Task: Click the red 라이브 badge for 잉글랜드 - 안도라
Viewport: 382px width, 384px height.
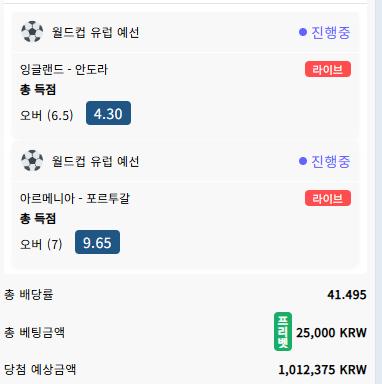Action: point(328,69)
